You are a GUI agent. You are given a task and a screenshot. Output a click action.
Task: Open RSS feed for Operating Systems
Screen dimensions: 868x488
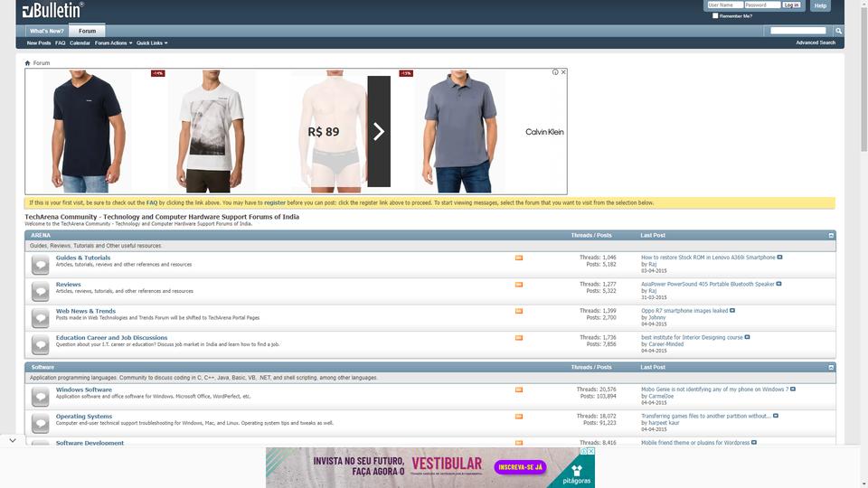519,416
